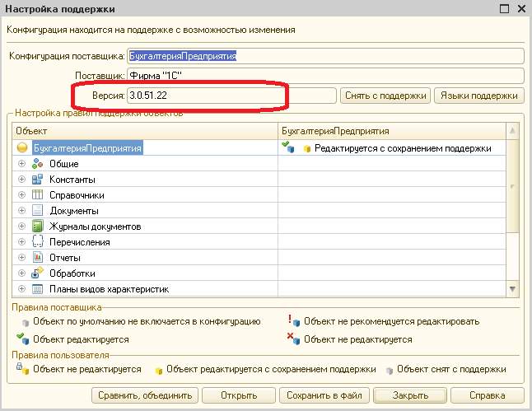This screenshot has width=532, height=411.
Task: Expand the Общие tree node
Action: point(21,164)
